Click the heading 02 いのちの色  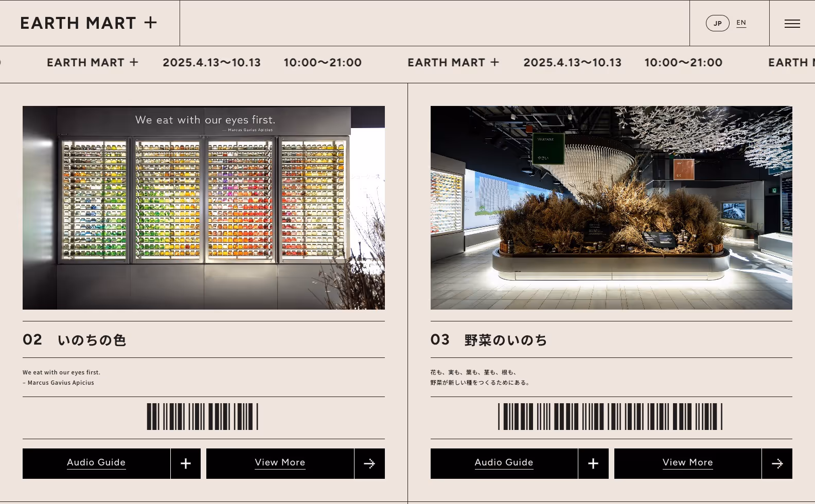pos(75,340)
